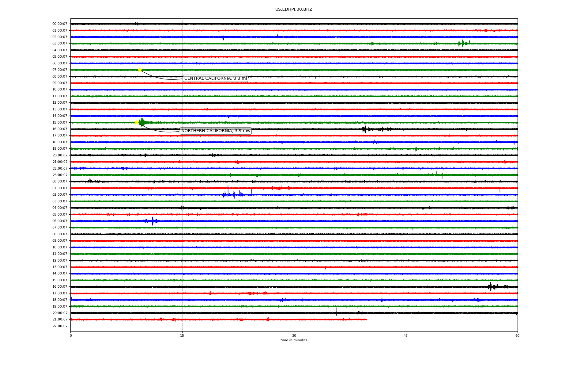
Task: Click the yellow star on Northern California event
Action: pyautogui.click(x=137, y=122)
